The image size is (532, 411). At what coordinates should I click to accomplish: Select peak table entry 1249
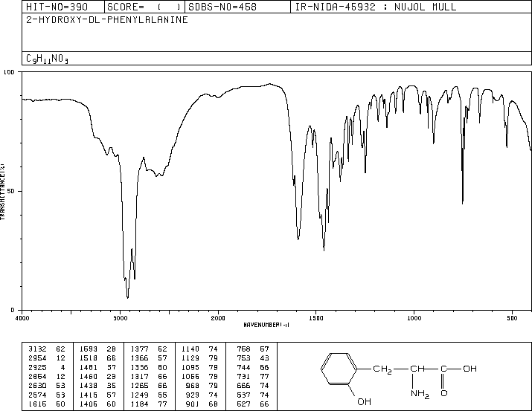139,395
